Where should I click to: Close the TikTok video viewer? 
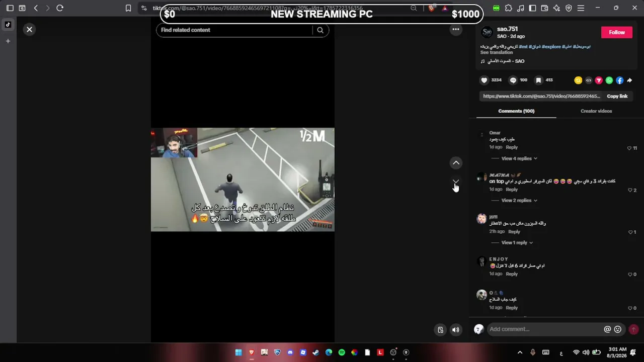click(x=29, y=30)
